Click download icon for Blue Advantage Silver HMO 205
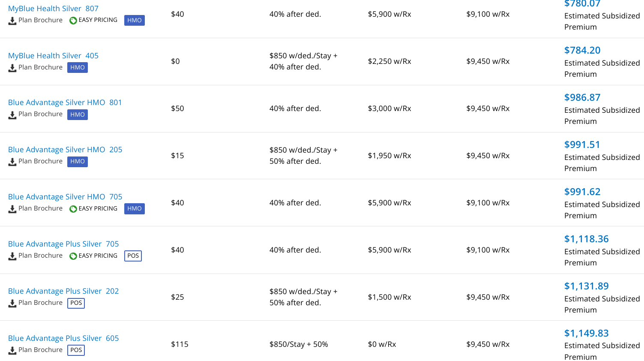644x361 pixels. 12,162
